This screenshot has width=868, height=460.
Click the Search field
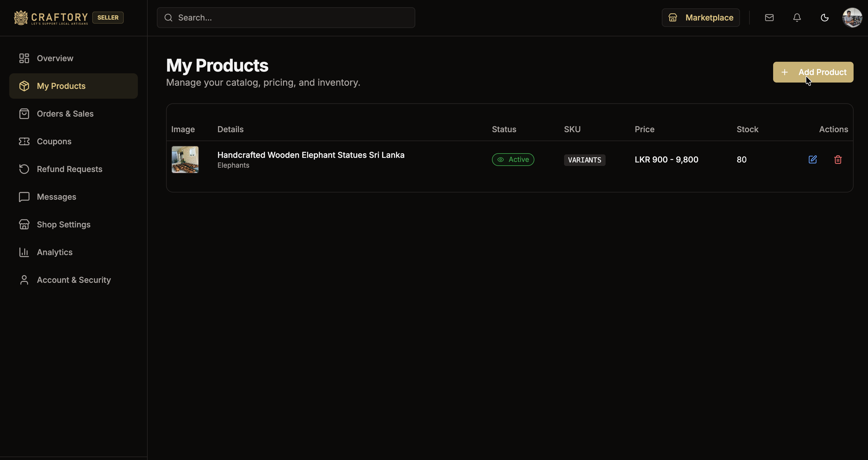tap(286, 18)
